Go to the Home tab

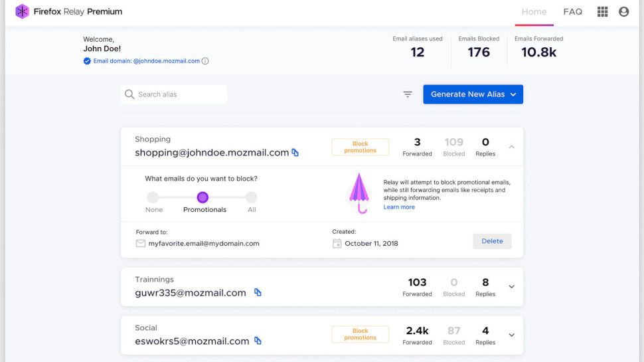(x=534, y=12)
